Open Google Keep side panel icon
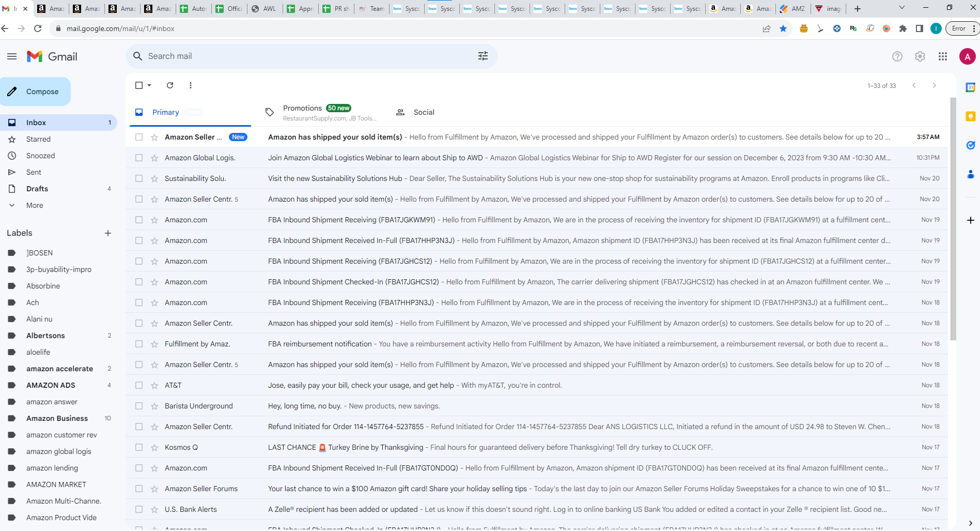Screen dimensions: 980x531 pos(971,116)
